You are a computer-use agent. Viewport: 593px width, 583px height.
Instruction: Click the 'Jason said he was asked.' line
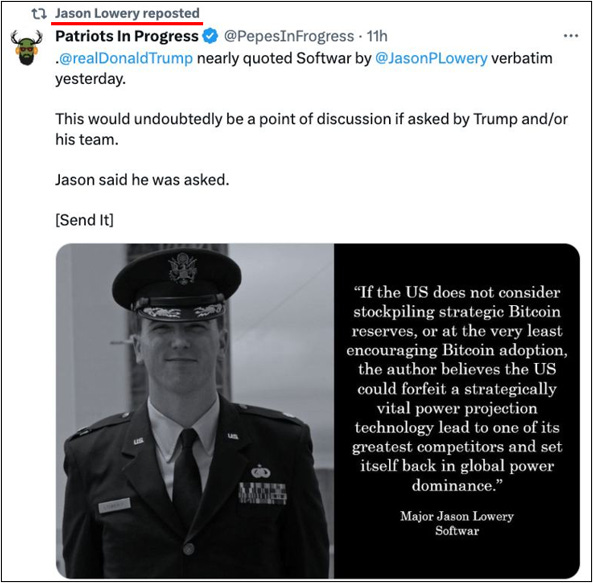coord(142,180)
